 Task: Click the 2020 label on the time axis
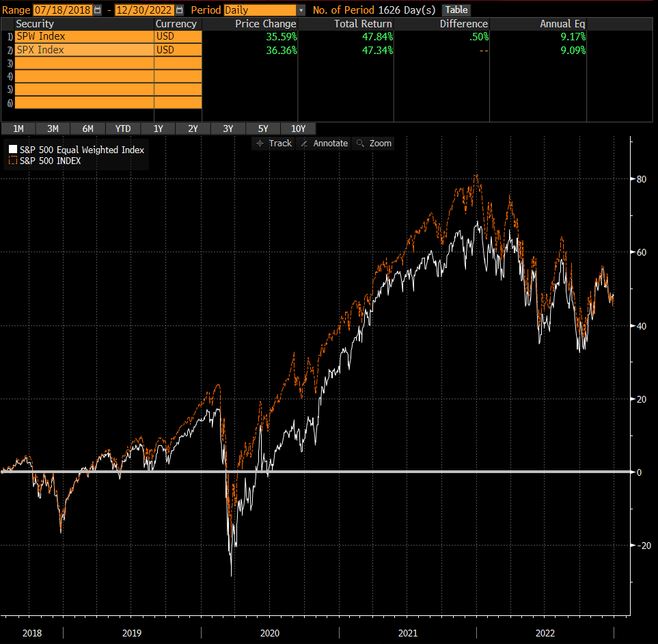pos(270,633)
